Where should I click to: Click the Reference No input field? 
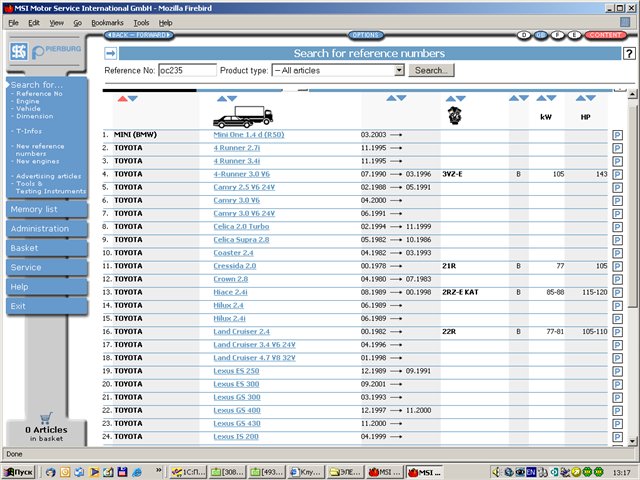point(187,70)
